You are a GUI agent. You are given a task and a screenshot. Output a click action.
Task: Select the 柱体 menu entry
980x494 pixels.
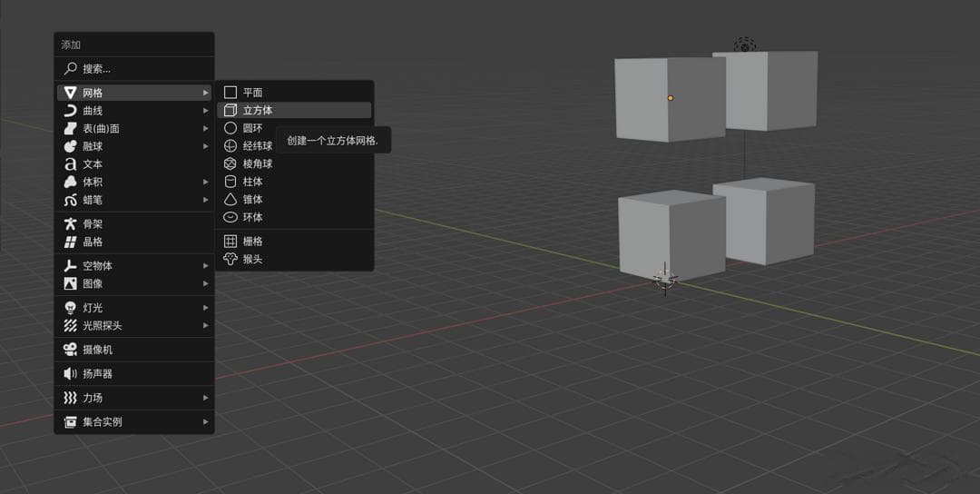(x=294, y=182)
